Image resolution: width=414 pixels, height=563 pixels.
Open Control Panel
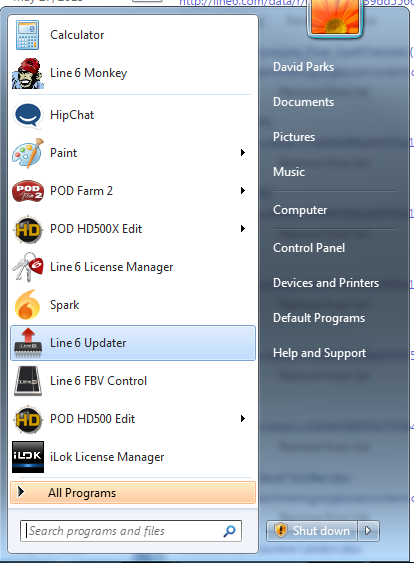click(309, 248)
